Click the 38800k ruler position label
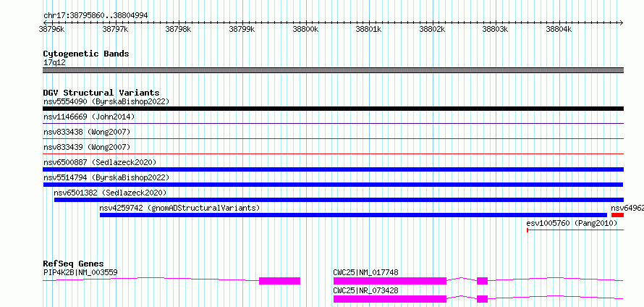Screen dimensions: 644x307 [x=305, y=29]
